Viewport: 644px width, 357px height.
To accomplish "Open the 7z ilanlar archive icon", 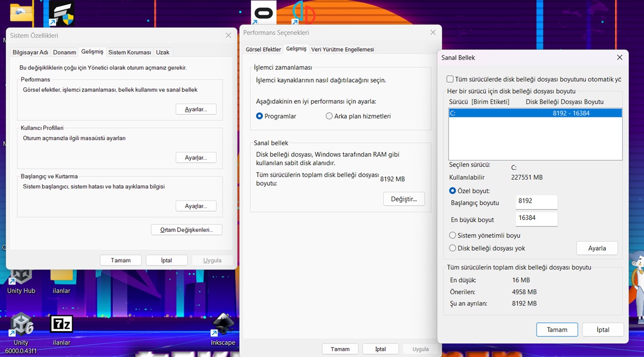I will pyautogui.click(x=61, y=325).
